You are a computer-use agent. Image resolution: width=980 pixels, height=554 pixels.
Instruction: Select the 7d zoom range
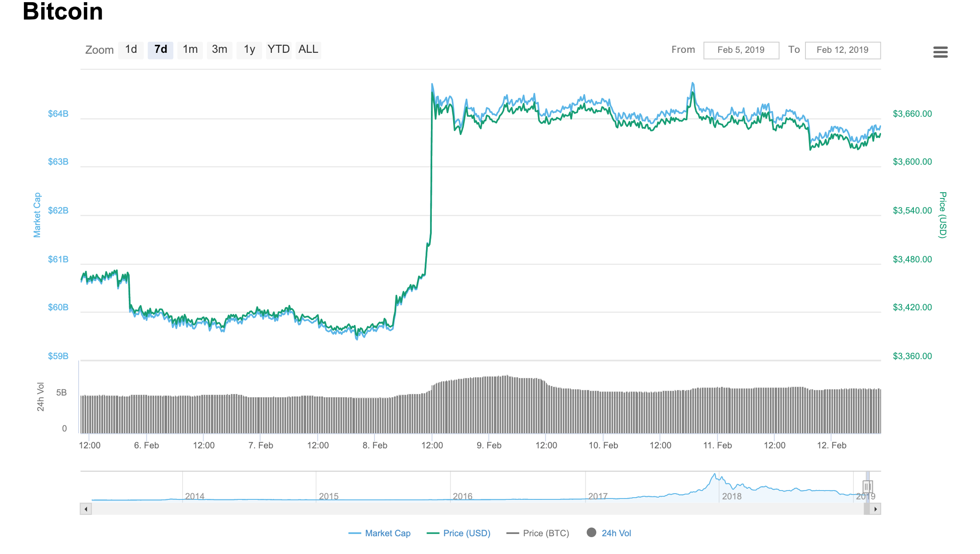[x=160, y=50]
